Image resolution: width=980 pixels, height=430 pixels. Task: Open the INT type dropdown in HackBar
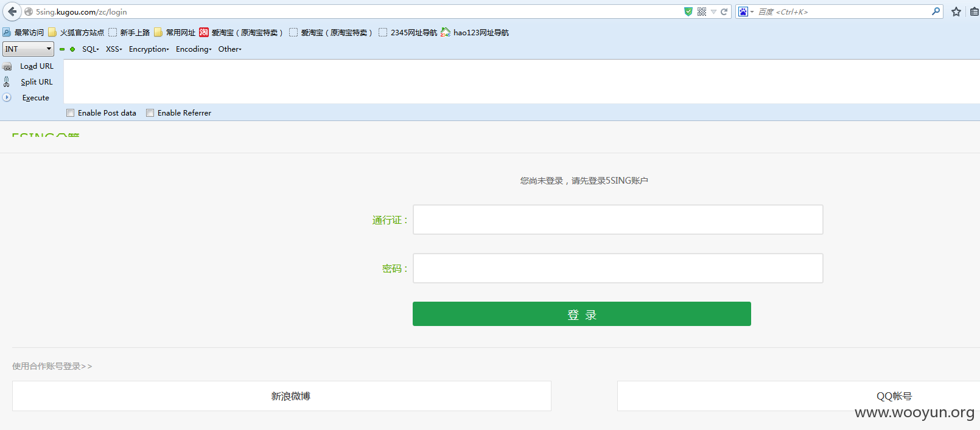click(x=28, y=49)
